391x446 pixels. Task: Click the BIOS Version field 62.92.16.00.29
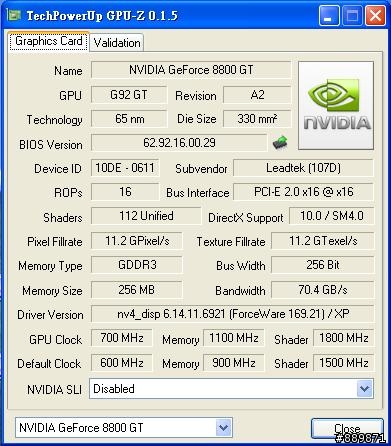click(179, 143)
